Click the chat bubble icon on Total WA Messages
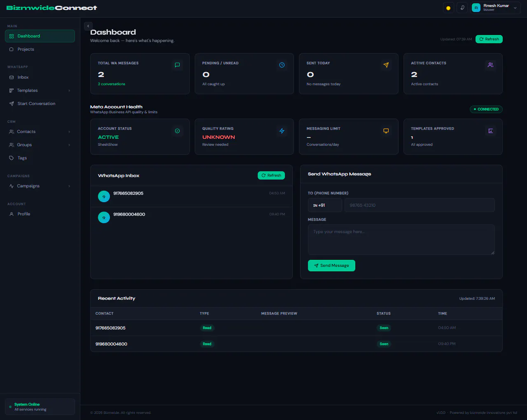Viewport: 527px width, 420px height. 177,65
